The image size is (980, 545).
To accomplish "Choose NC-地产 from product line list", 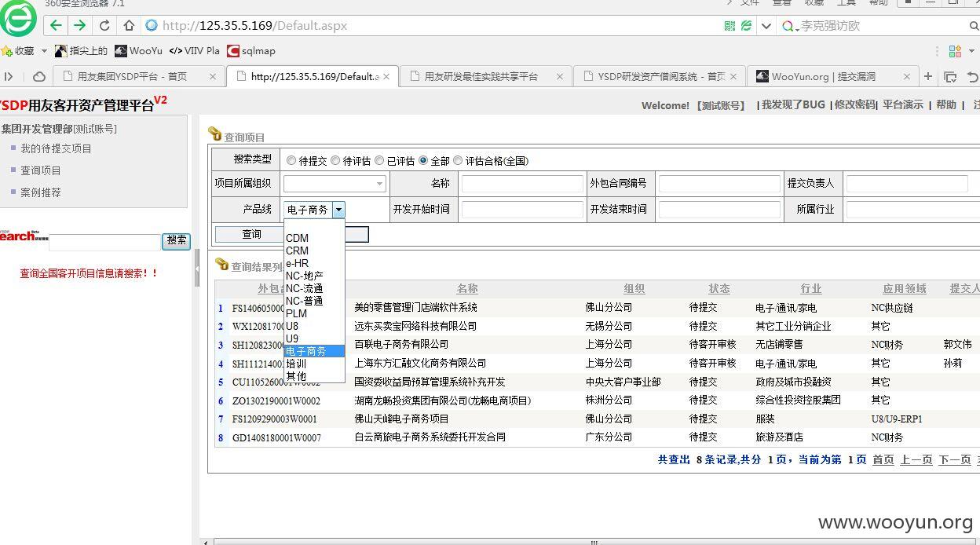I will pyautogui.click(x=314, y=276).
